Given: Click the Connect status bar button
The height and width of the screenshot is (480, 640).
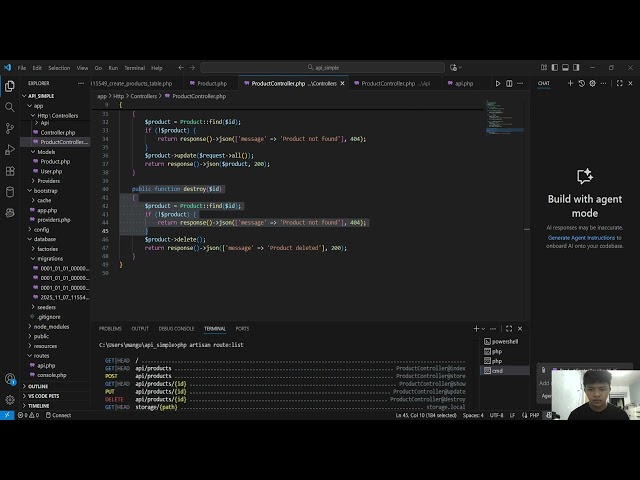Looking at the screenshot, I should (x=58, y=415).
